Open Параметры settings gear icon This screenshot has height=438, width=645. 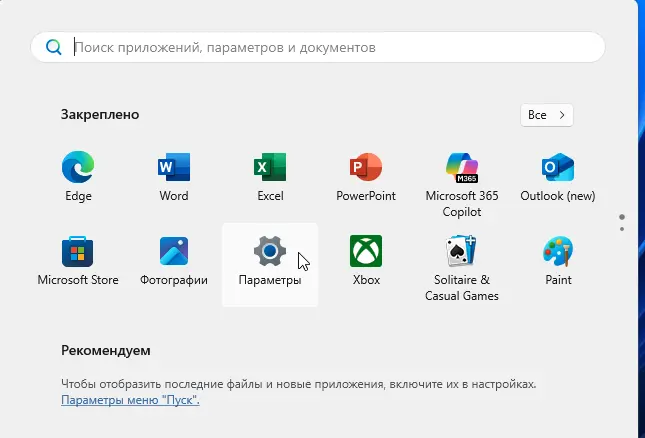270,251
